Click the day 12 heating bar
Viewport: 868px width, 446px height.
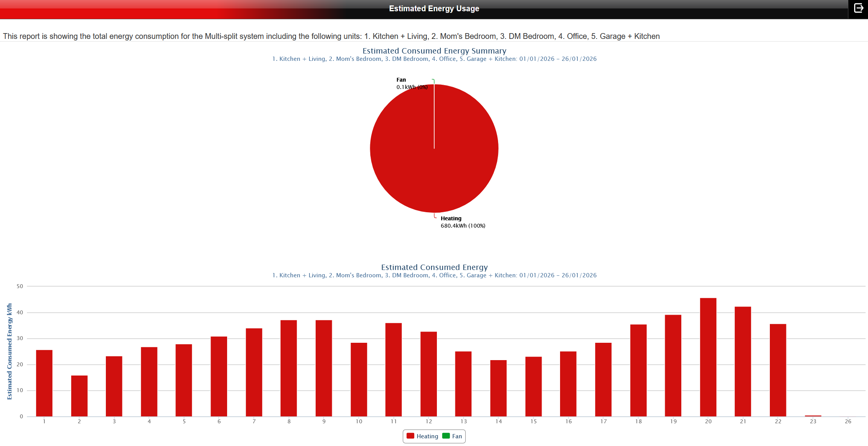pos(428,374)
